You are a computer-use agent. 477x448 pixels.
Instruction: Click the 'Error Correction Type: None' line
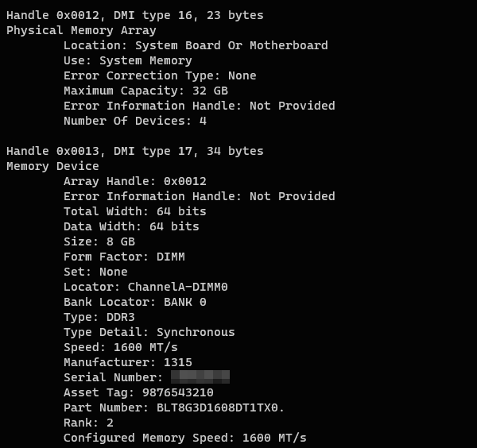pyautogui.click(x=160, y=75)
